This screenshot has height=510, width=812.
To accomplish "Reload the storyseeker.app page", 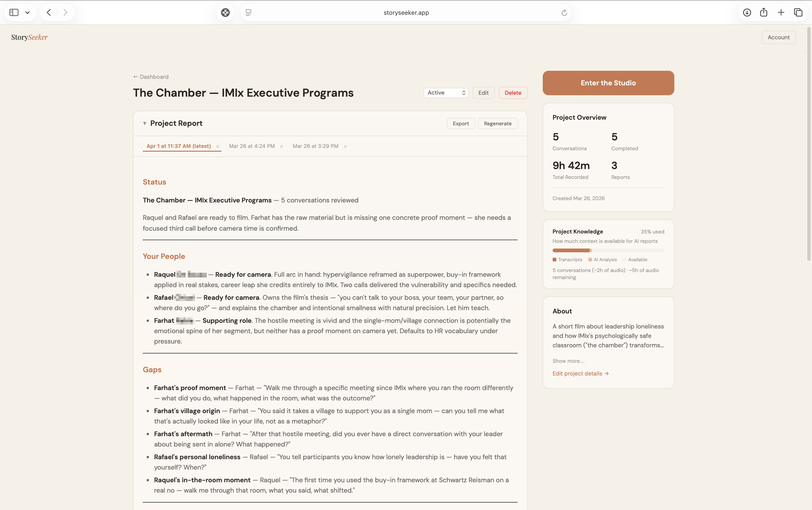I will coord(564,12).
